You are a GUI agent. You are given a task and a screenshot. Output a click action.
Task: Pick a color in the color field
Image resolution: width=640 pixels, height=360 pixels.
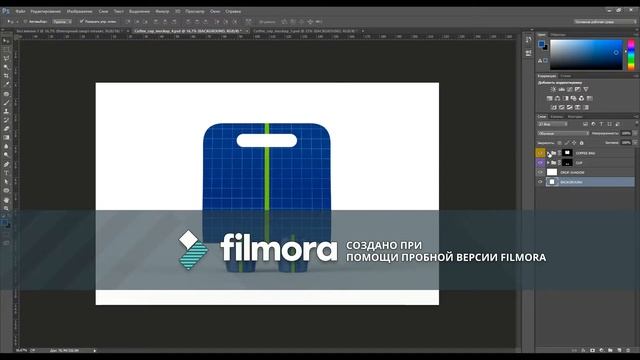coord(586,55)
